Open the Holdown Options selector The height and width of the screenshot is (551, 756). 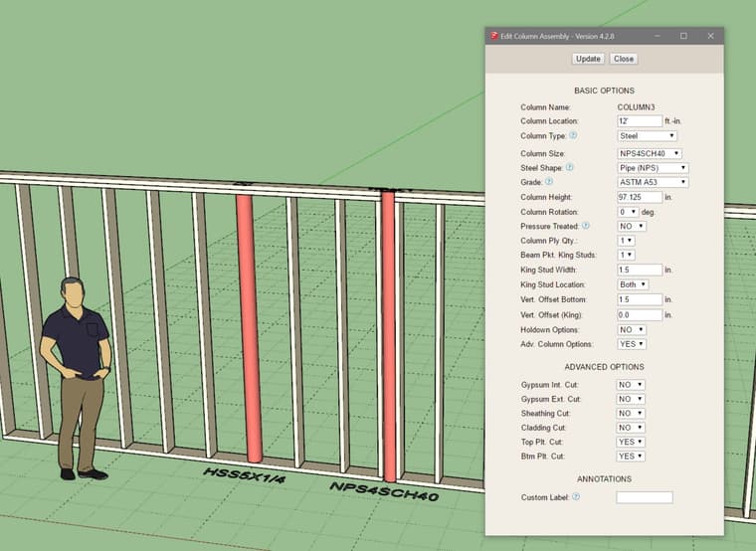point(632,329)
